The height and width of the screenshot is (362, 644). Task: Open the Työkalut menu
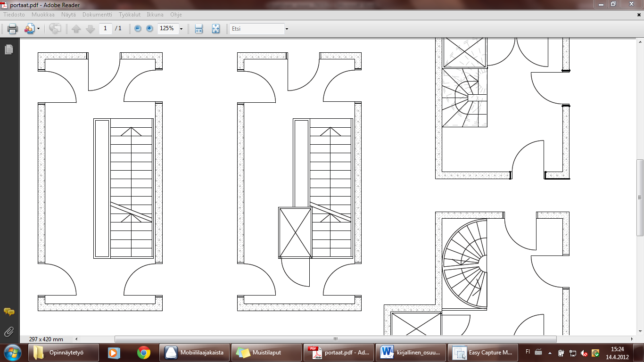click(x=129, y=15)
